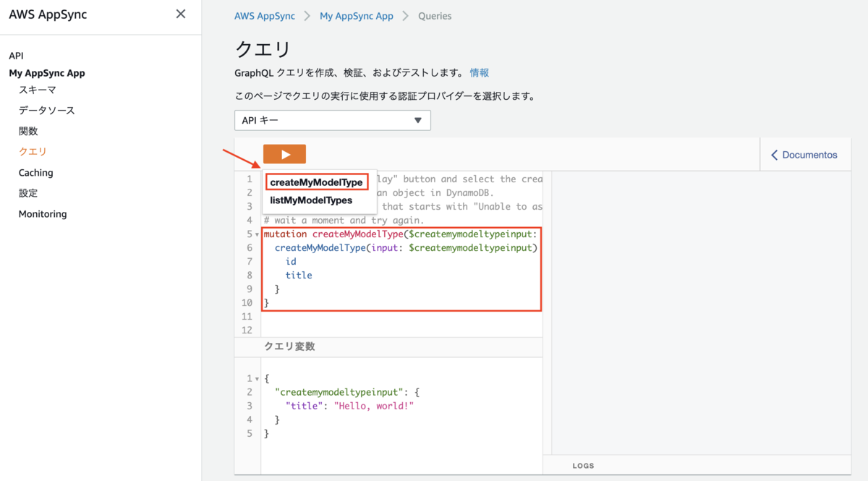Run the query with the orange play button
868x481 pixels.
(x=284, y=154)
